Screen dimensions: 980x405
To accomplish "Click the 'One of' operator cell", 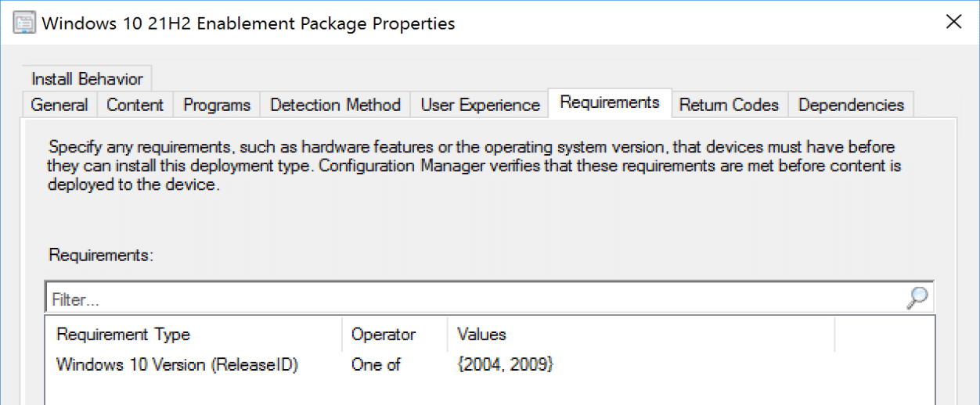I will [x=376, y=364].
